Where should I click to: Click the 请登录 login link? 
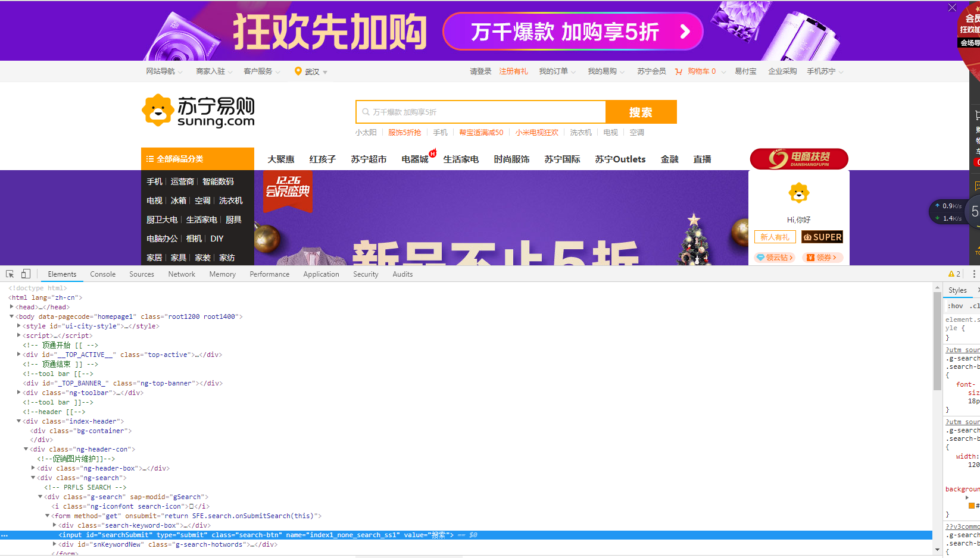pyautogui.click(x=480, y=71)
